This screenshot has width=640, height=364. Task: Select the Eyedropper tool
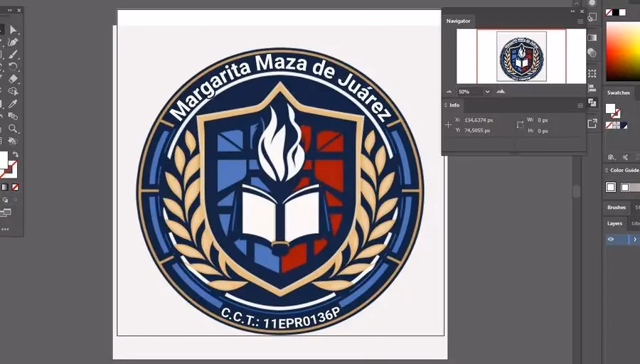click(13, 104)
